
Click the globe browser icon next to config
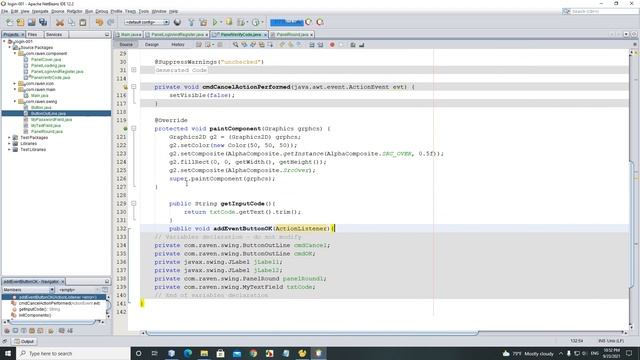pyautogui.click(x=177, y=22)
